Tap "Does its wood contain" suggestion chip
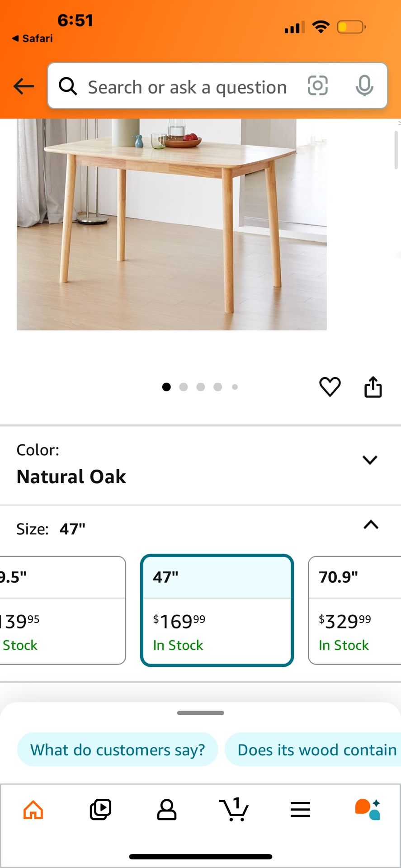The image size is (401, 868). click(x=316, y=750)
